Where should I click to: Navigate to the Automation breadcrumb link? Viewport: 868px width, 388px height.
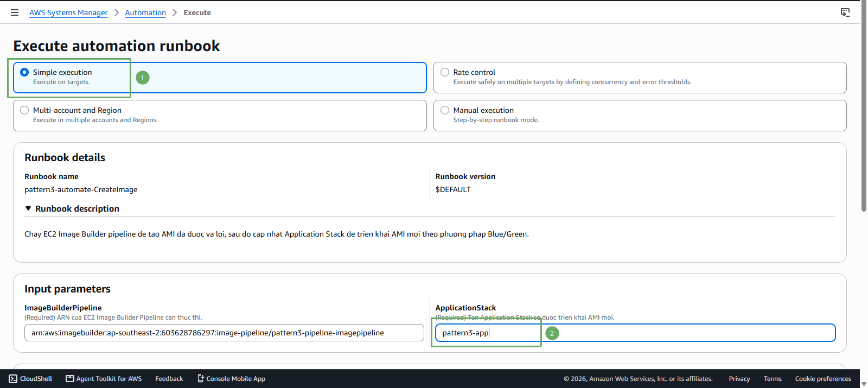(x=145, y=12)
